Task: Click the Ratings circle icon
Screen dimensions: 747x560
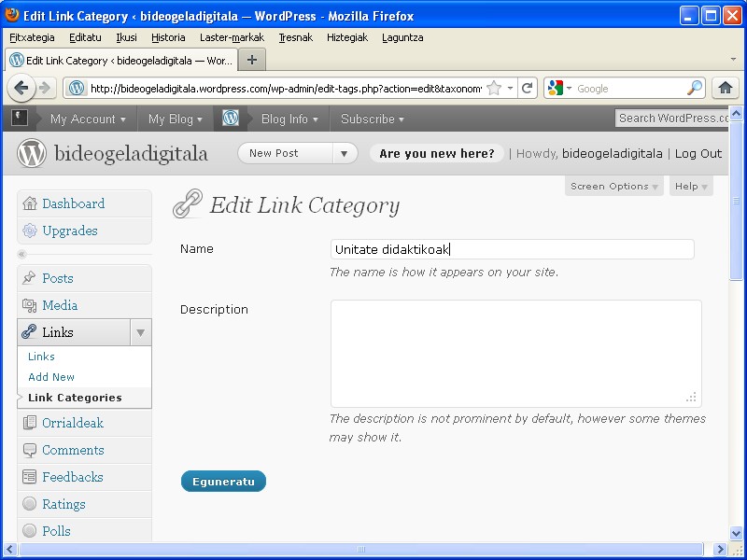Action: coord(30,504)
